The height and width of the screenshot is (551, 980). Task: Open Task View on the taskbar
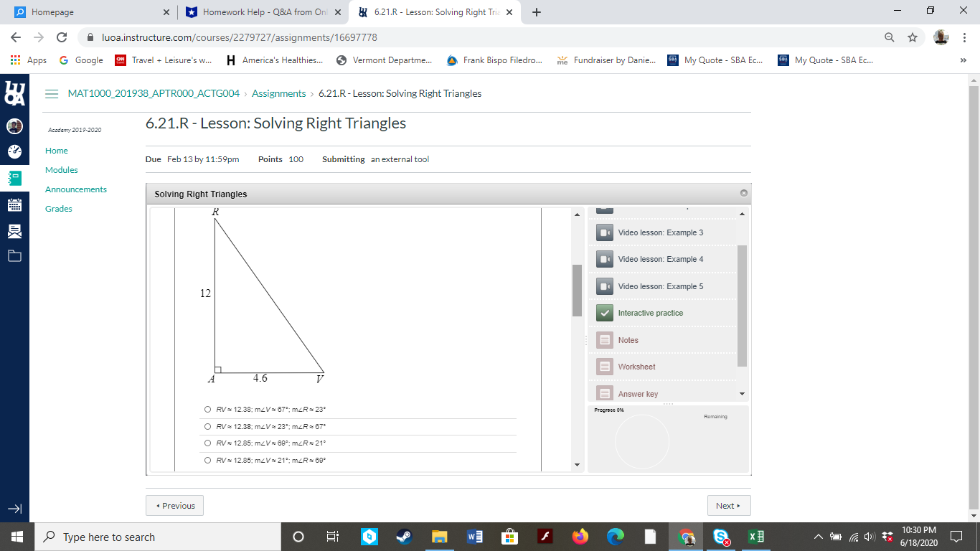333,537
